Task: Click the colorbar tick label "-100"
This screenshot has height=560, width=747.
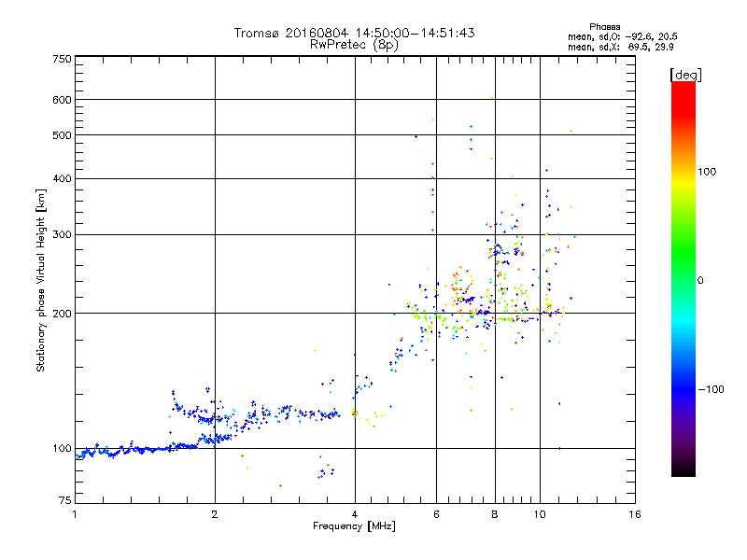Action: 711,389
